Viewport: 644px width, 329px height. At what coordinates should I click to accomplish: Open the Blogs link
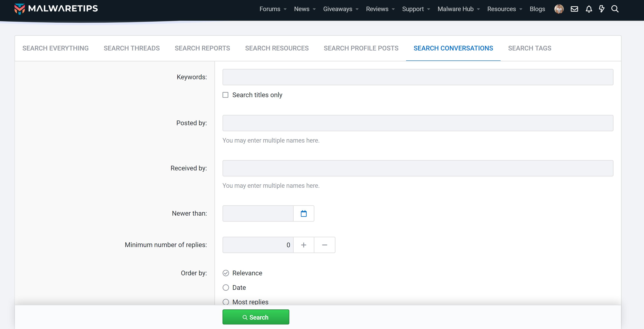[537, 9]
